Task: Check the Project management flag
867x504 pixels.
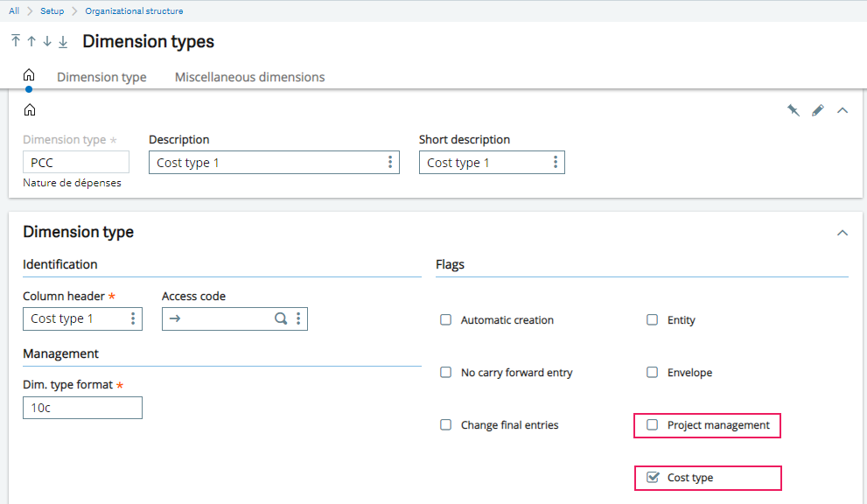Action: click(653, 425)
